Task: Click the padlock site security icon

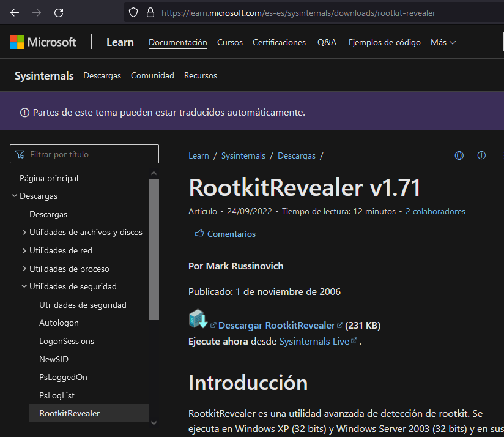Action: click(x=149, y=12)
